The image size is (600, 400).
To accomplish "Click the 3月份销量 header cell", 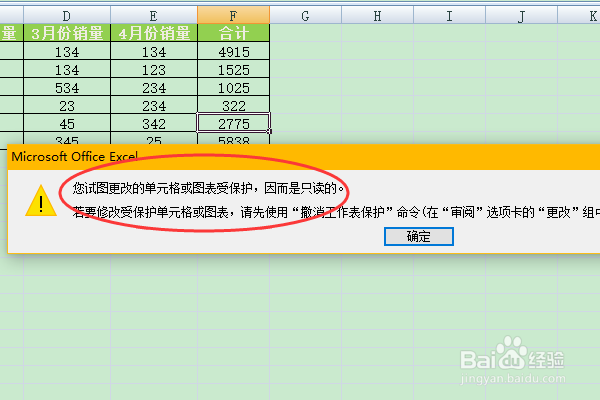I will coord(67,33).
